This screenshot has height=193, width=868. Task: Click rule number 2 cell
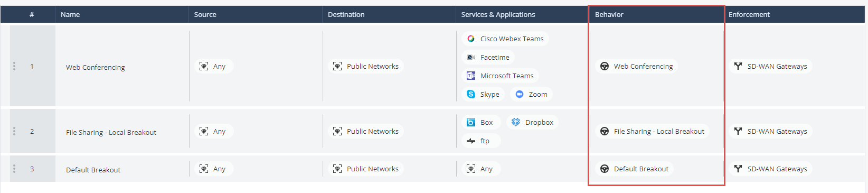point(32,131)
